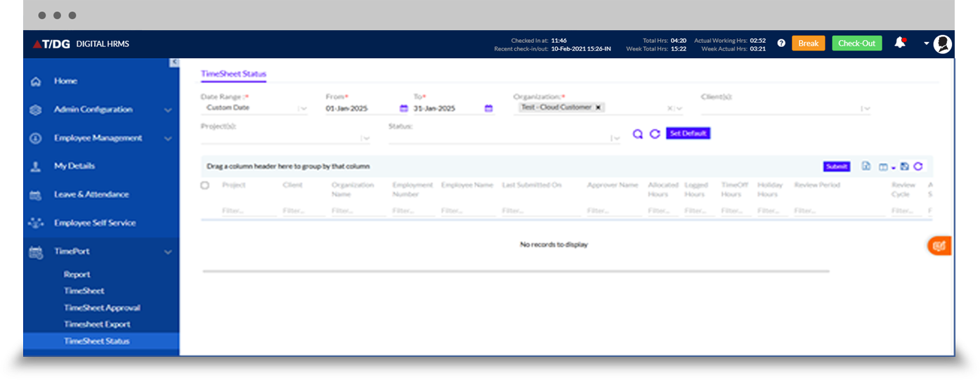This screenshot has height=380, width=980.
Task: Click the My Details sidebar icon
Action: (x=36, y=166)
